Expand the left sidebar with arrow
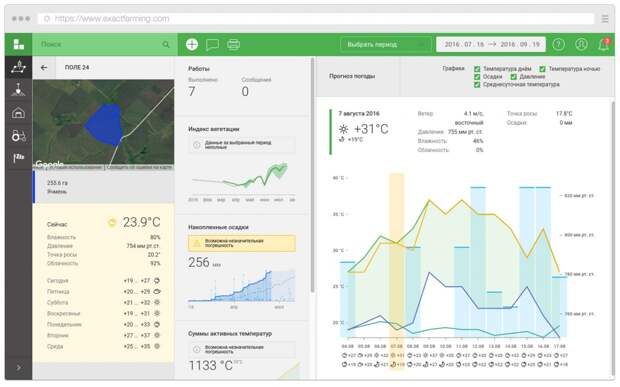620x387 pixels. click(18, 367)
